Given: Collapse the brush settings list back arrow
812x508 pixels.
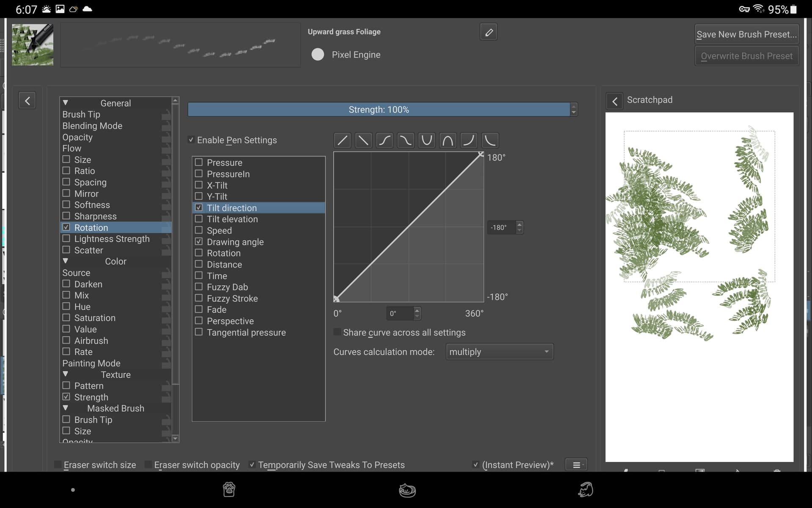Looking at the screenshot, I should (x=27, y=101).
